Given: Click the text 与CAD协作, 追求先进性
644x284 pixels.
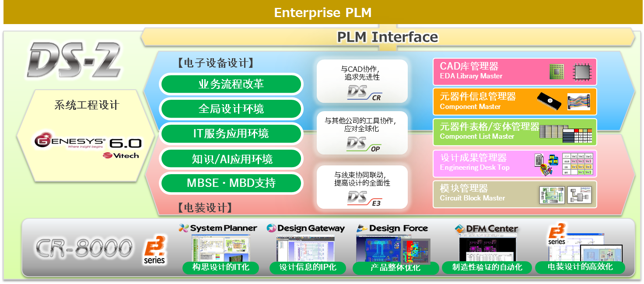Looking at the screenshot, I should (x=362, y=73).
